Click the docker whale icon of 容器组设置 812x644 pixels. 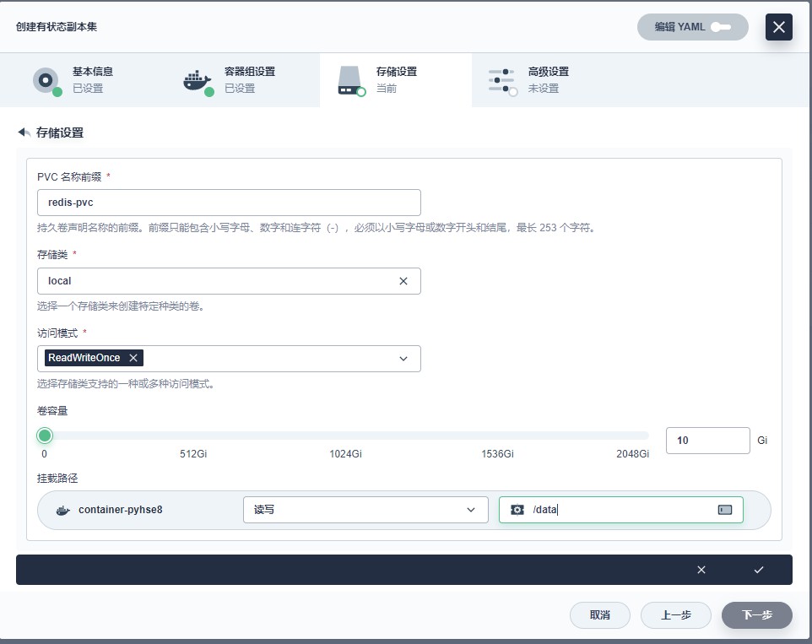click(198, 80)
